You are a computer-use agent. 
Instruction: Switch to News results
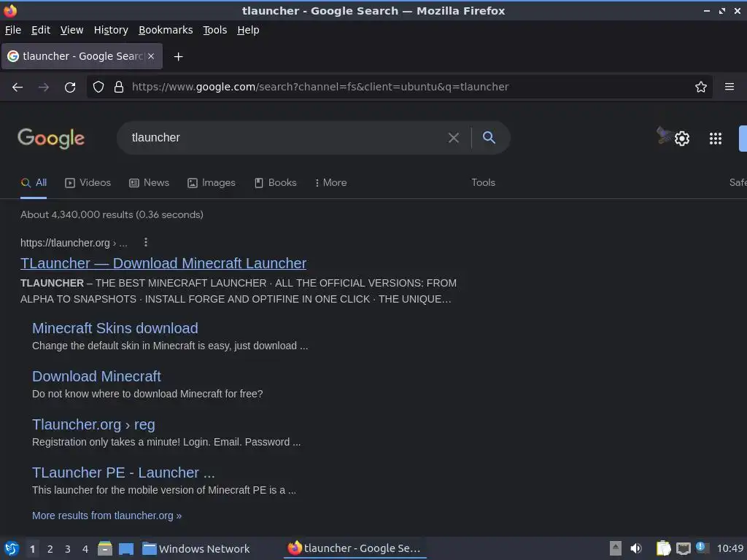(149, 183)
